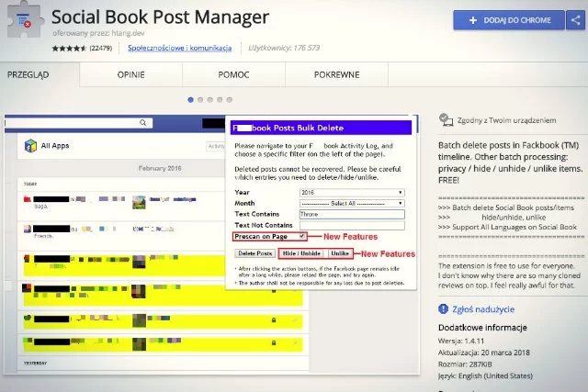Add the extension with Dodaj do Chrome

509,20
